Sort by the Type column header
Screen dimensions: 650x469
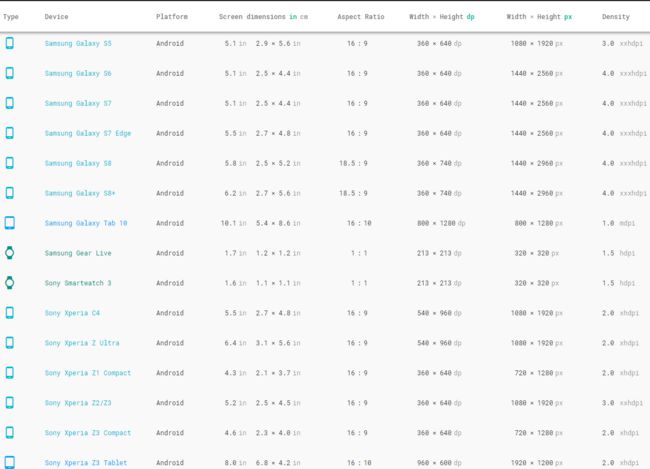(11, 17)
